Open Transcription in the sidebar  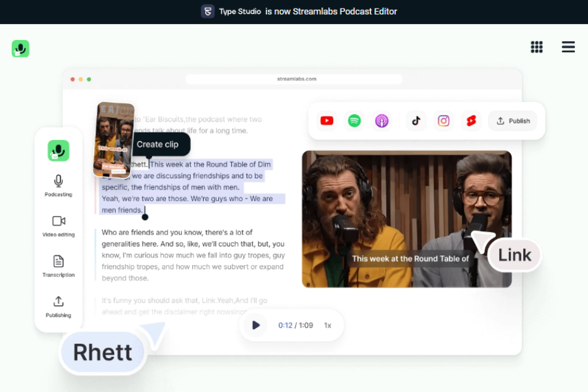coord(58,266)
